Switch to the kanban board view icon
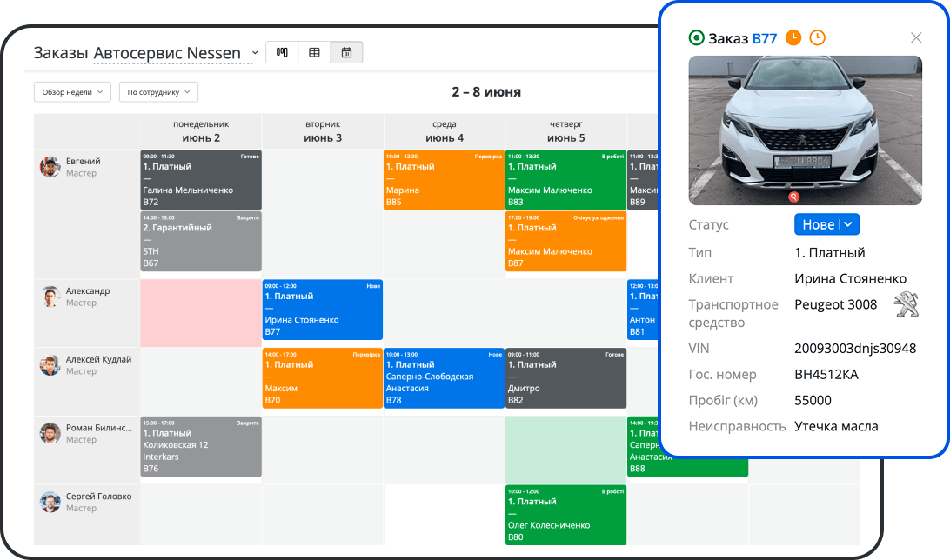The image size is (950, 560). pyautogui.click(x=282, y=52)
